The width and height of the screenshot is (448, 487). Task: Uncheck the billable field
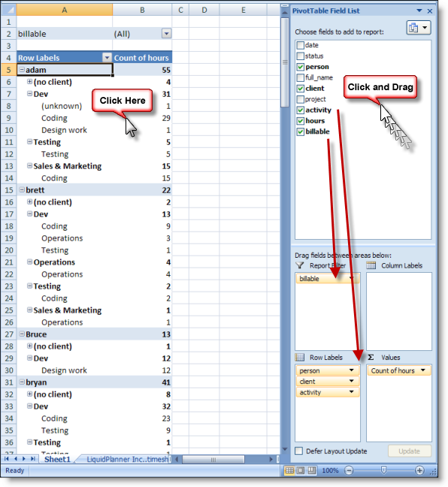pos(300,132)
